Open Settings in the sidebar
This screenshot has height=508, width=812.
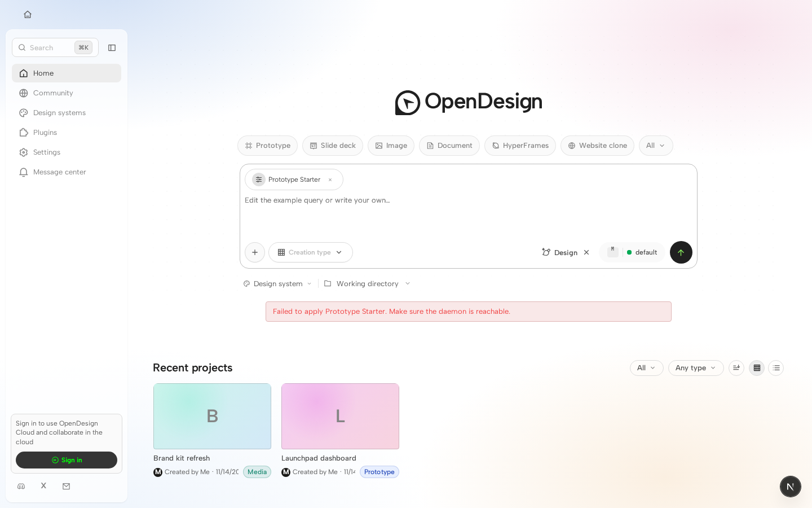[x=67, y=152]
